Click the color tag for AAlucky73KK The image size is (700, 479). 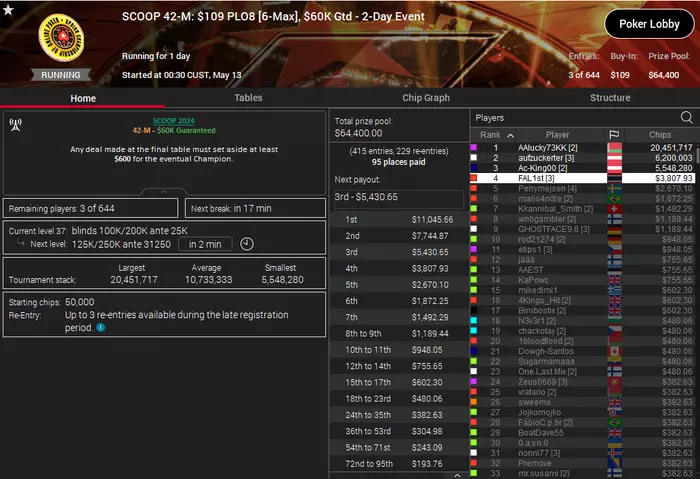click(x=474, y=147)
